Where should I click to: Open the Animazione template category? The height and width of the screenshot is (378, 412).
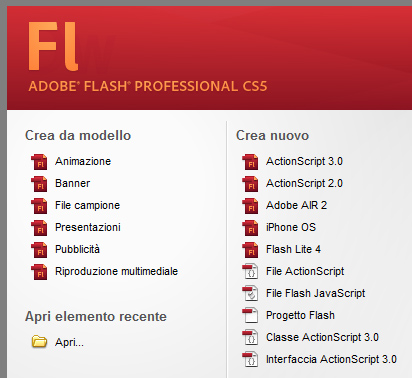(x=83, y=161)
